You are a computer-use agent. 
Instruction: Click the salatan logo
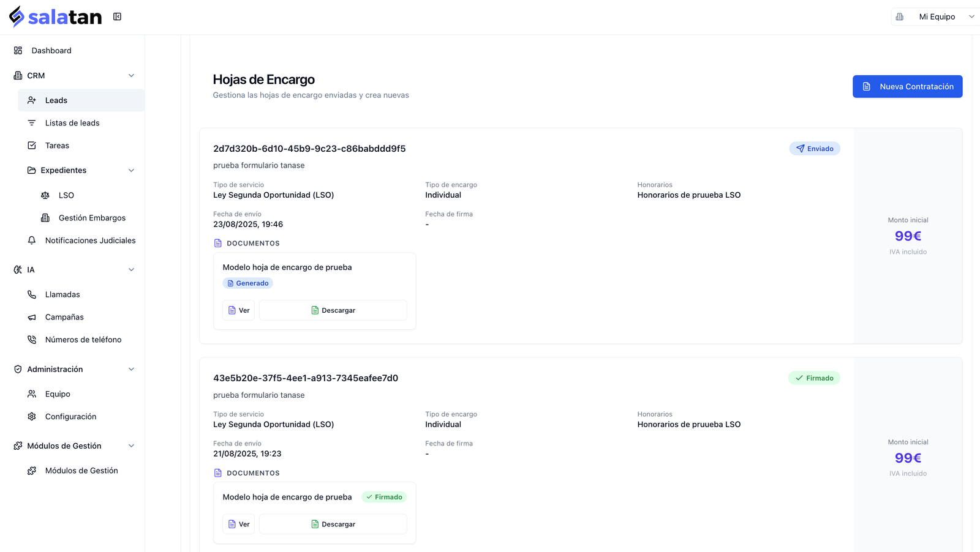[56, 17]
